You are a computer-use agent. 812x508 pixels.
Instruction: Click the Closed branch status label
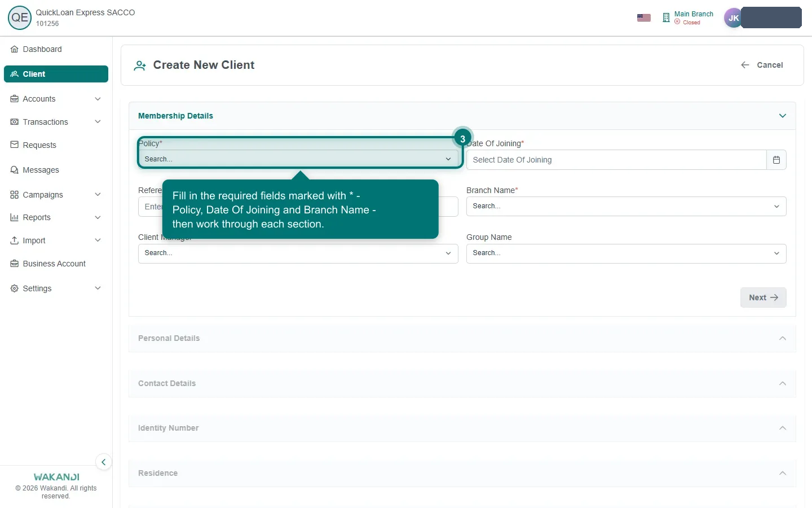[691, 23]
